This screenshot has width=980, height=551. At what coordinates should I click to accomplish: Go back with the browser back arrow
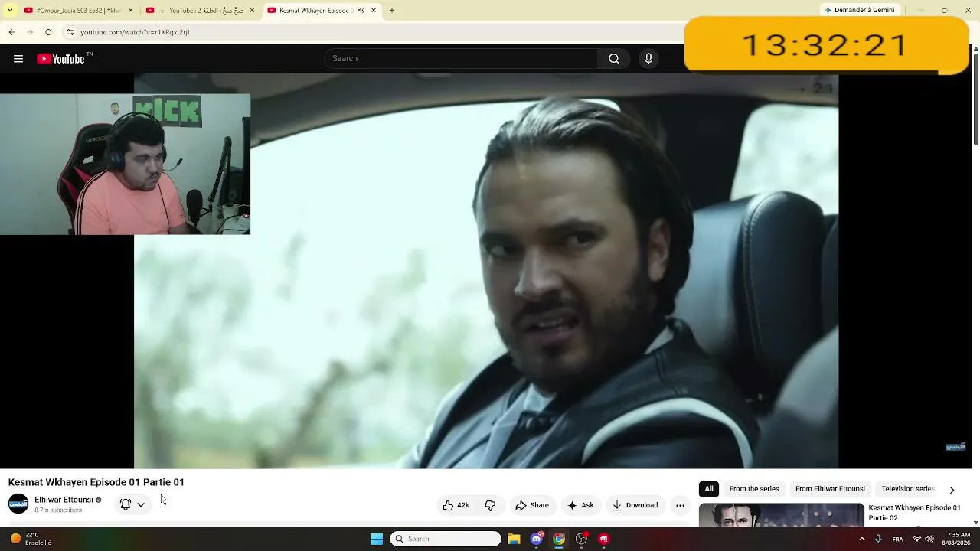click(11, 32)
